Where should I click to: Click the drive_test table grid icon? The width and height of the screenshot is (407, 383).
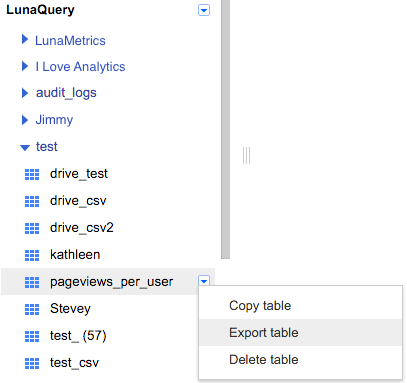pos(32,174)
